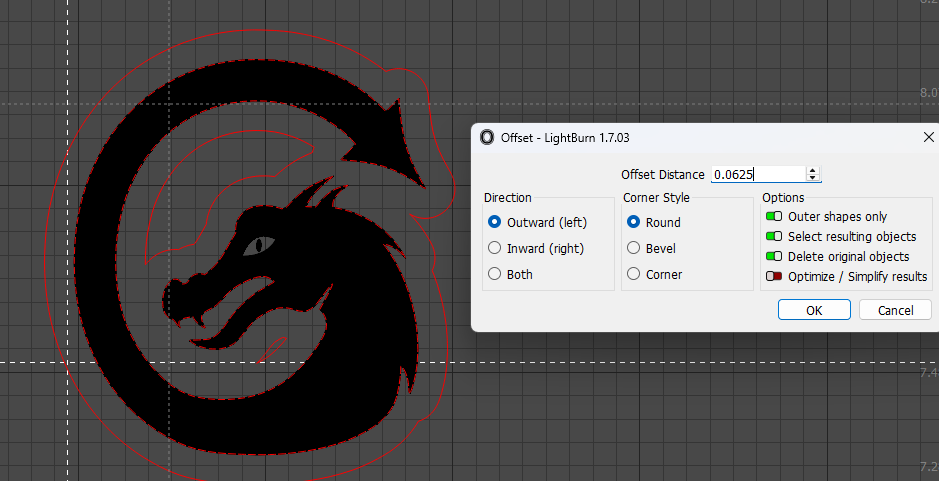The width and height of the screenshot is (939, 481).
Task: Select the Outward (left) direction
Action: [x=494, y=222]
